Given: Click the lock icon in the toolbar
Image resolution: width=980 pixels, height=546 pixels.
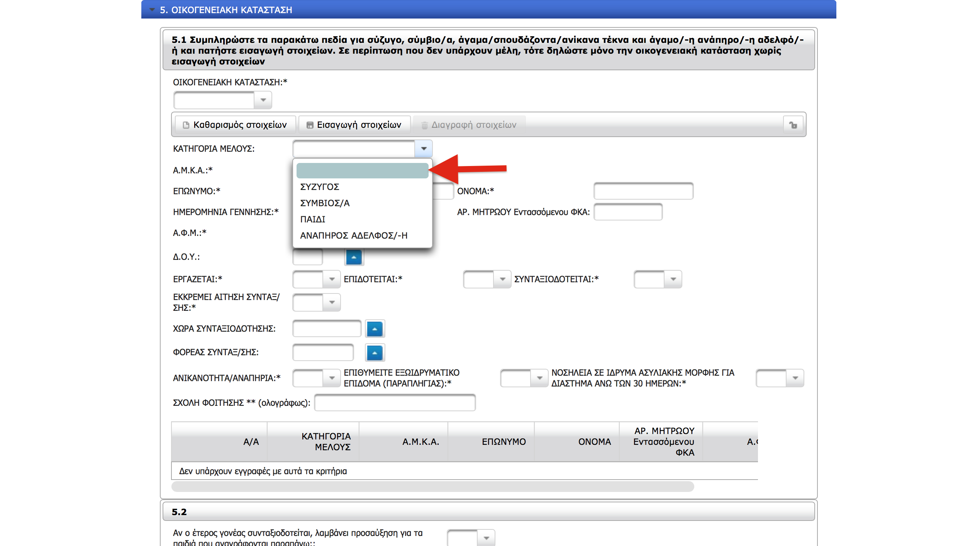Looking at the screenshot, I should pos(793,125).
